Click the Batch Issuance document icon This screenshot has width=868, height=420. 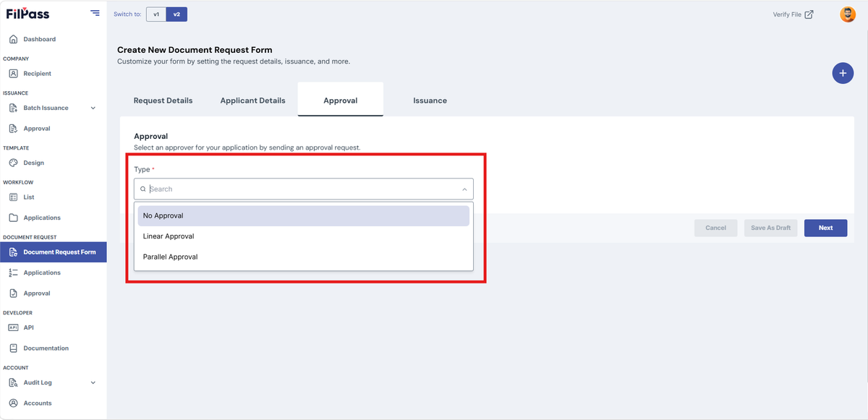[x=13, y=108]
